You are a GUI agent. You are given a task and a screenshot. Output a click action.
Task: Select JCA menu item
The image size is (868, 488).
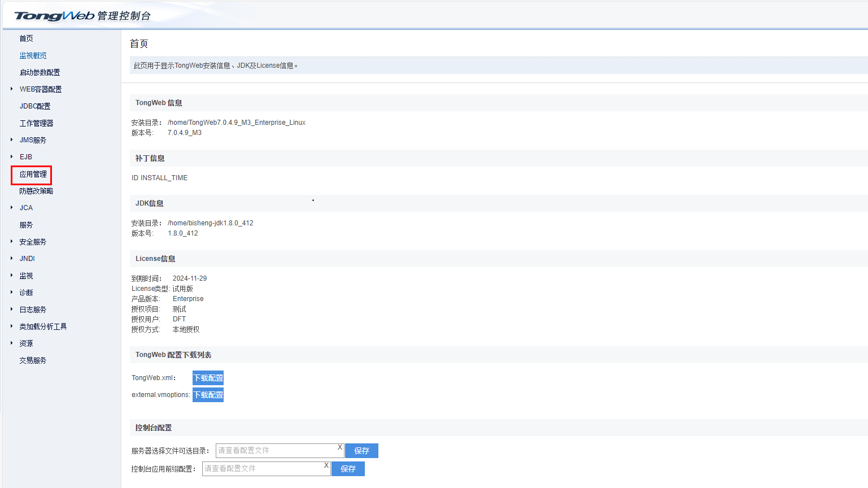pos(26,208)
